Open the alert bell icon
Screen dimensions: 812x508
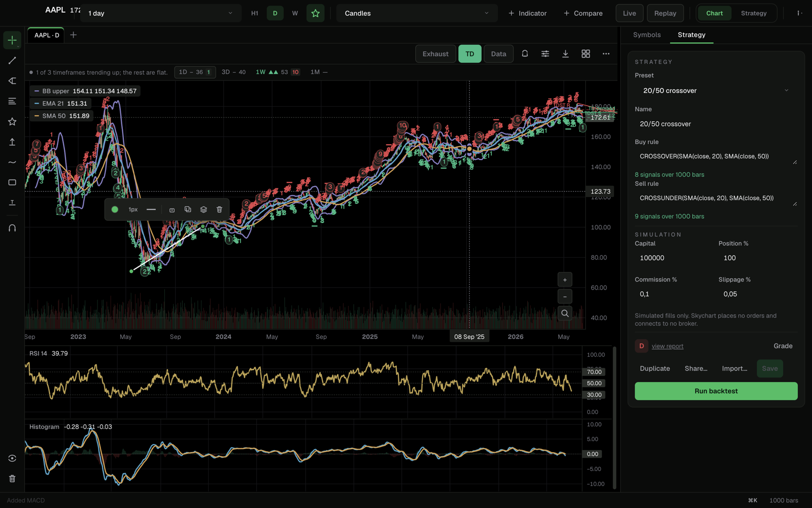525,54
